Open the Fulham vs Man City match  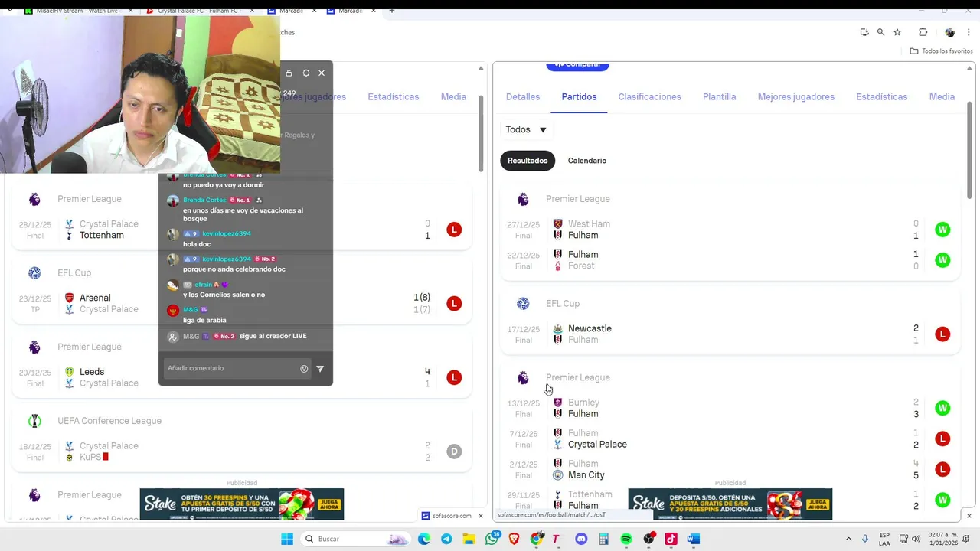click(730, 469)
